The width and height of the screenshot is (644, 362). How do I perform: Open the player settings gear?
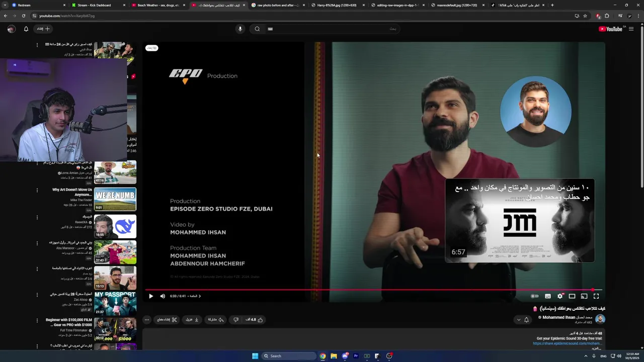click(560, 296)
